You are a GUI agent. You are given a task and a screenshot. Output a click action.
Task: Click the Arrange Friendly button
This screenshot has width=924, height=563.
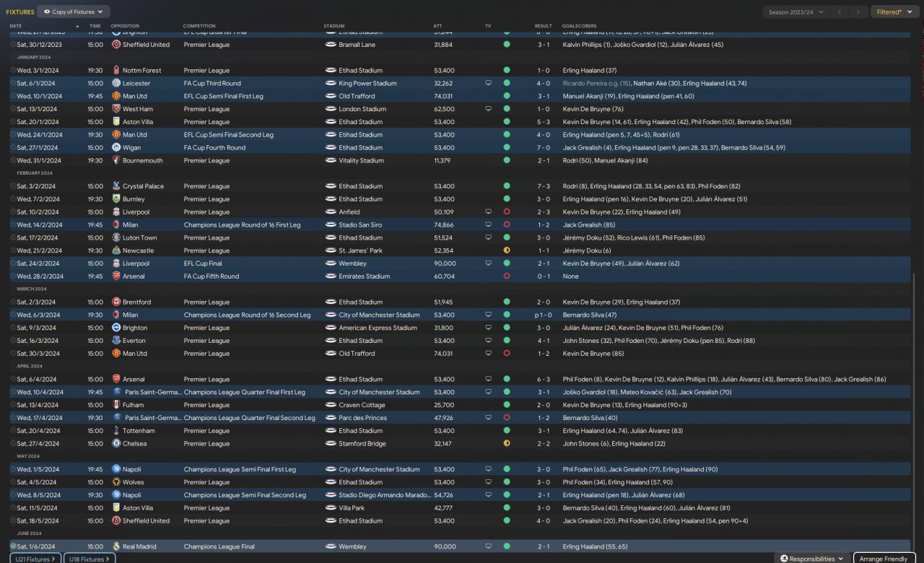pyautogui.click(x=884, y=559)
